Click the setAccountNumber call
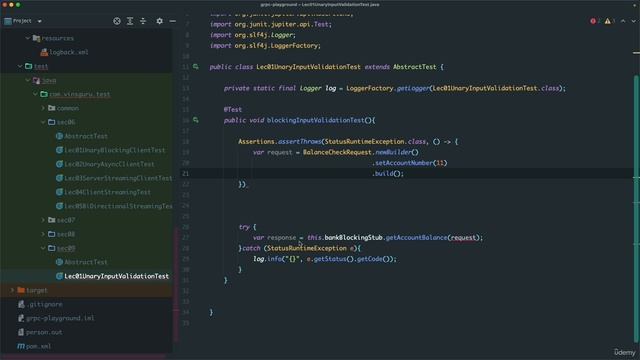Viewport: 640px width, 360px height. (404, 163)
